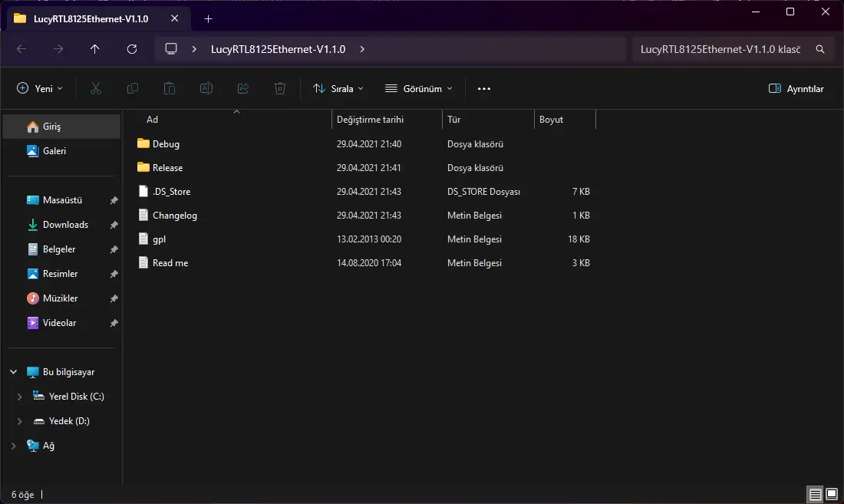
Task: Click the Copy icon in toolbar
Action: coord(133,89)
